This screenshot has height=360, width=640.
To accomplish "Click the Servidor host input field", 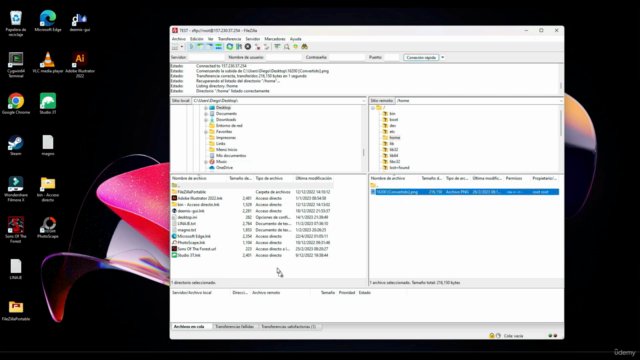I will click(206, 58).
